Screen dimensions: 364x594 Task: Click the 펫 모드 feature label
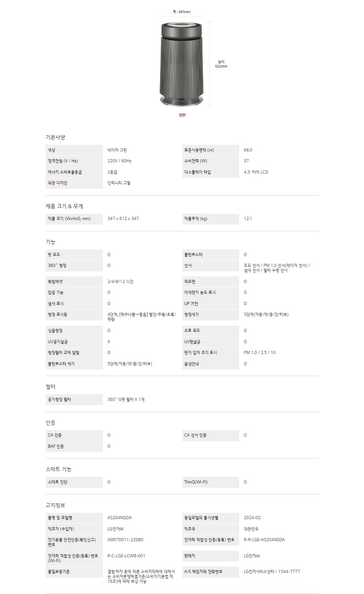[54, 255]
